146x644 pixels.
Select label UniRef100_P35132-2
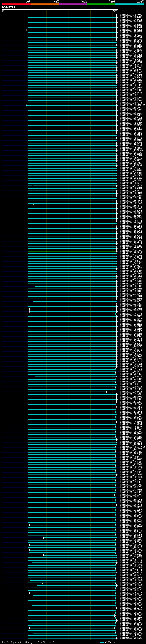point(132,105)
